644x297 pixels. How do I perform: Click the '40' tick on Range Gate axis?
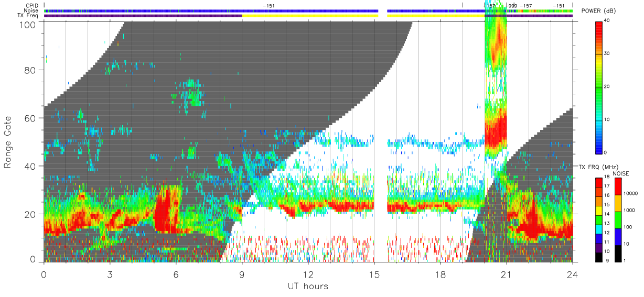pos(30,166)
